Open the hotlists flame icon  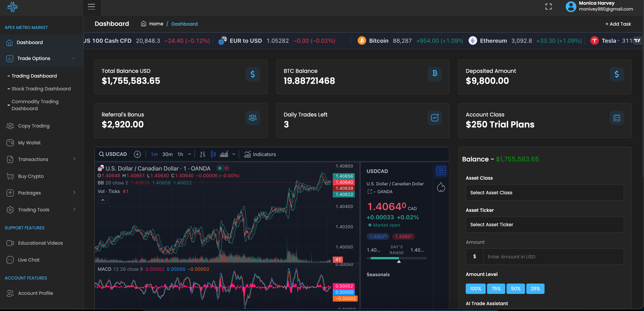click(441, 187)
